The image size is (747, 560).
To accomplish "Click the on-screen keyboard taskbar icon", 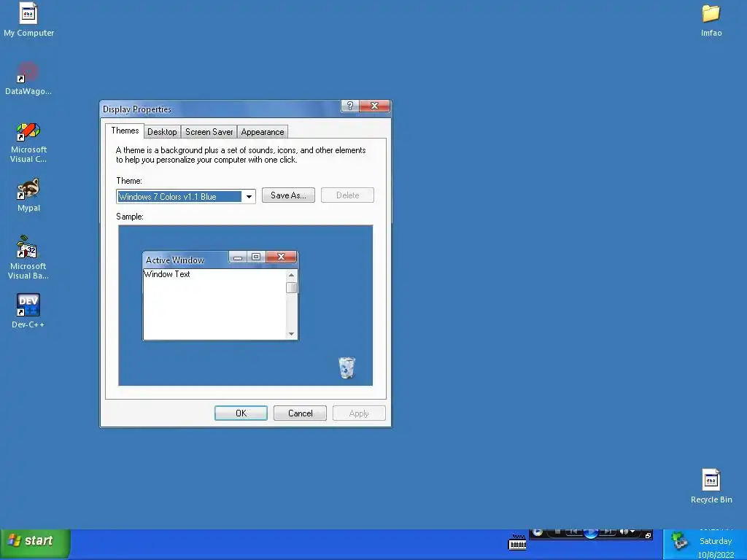I will (517, 542).
